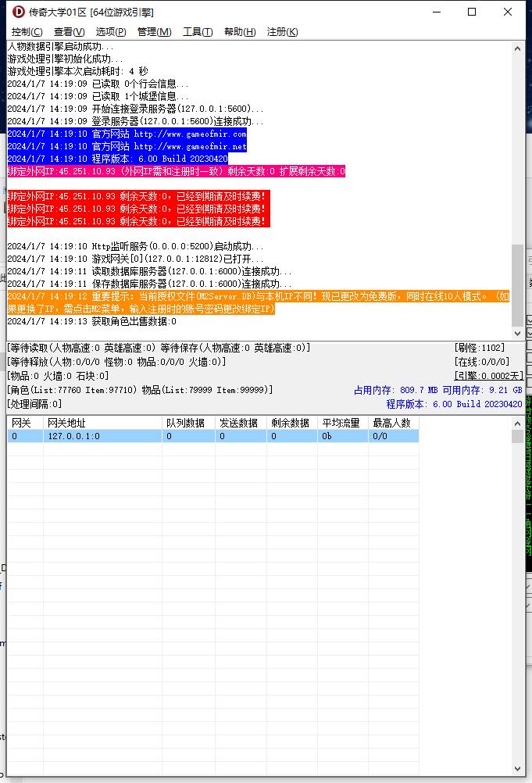Image resolution: width=532 pixels, height=783 pixels.
Task: Click the pink 绑定外网IP expiry log line
Action: pos(177,171)
